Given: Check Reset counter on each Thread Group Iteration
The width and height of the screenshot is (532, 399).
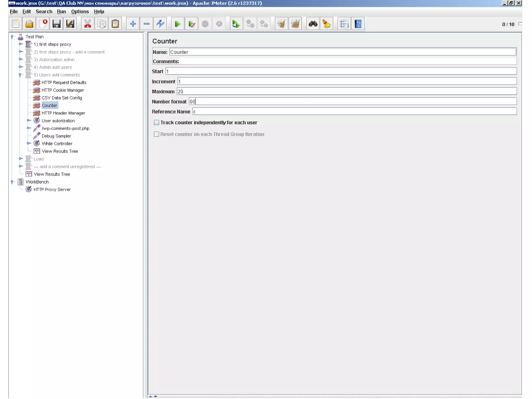Looking at the screenshot, I should tap(156, 134).
